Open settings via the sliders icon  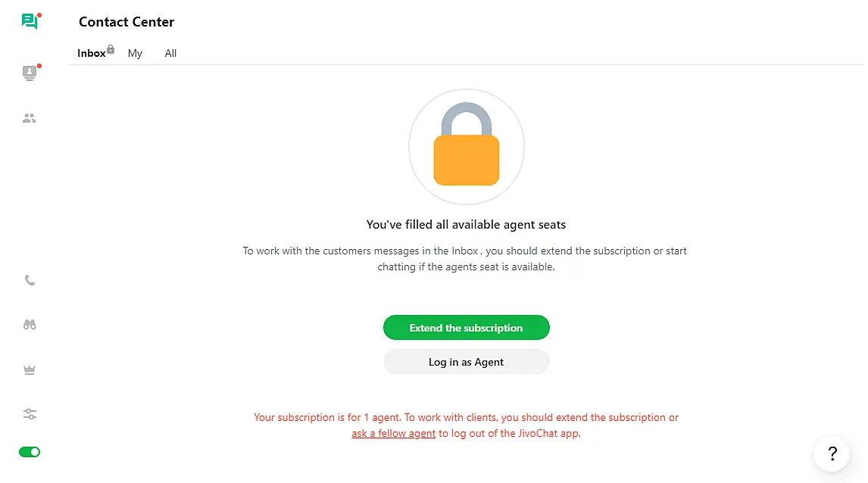point(30,414)
